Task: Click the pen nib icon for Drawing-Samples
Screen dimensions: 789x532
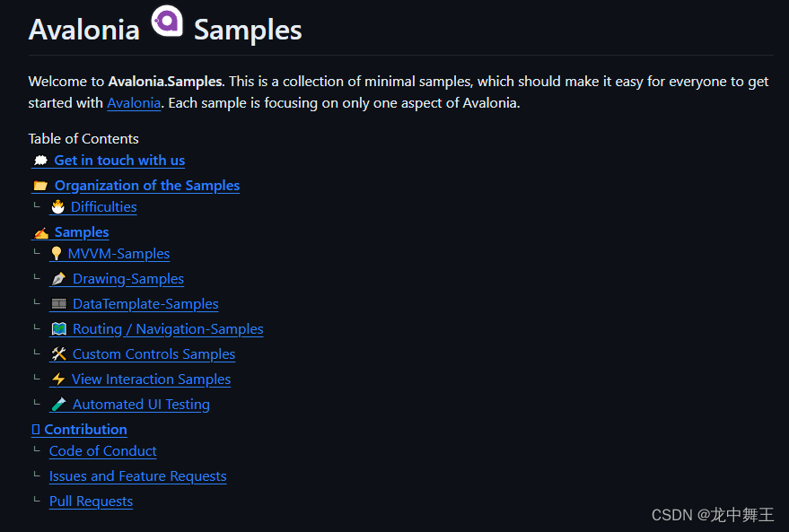Action: 59,279
